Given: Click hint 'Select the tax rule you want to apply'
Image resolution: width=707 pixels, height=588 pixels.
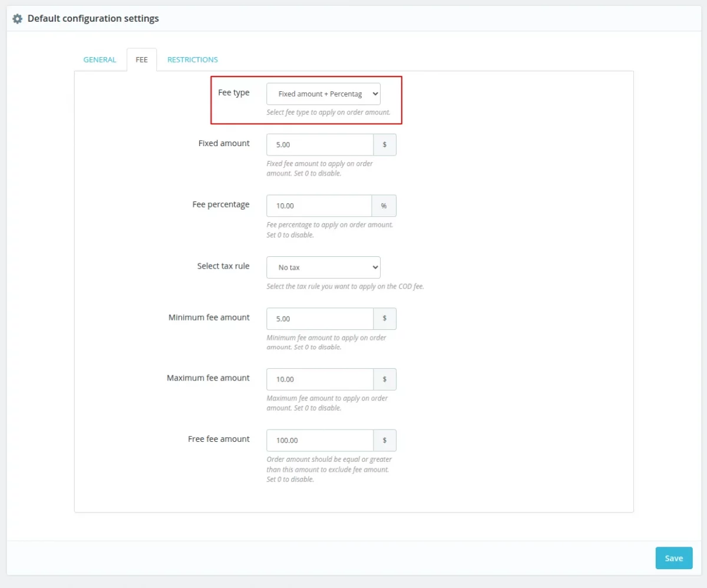Looking at the screenshot, I should click(345, 286).
